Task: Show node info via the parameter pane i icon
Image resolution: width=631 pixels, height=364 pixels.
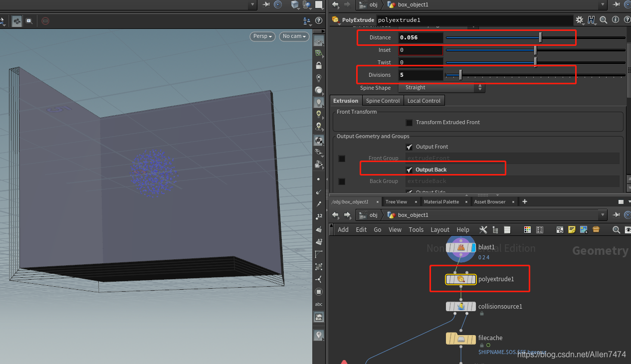Action: (x=616, y=20)
